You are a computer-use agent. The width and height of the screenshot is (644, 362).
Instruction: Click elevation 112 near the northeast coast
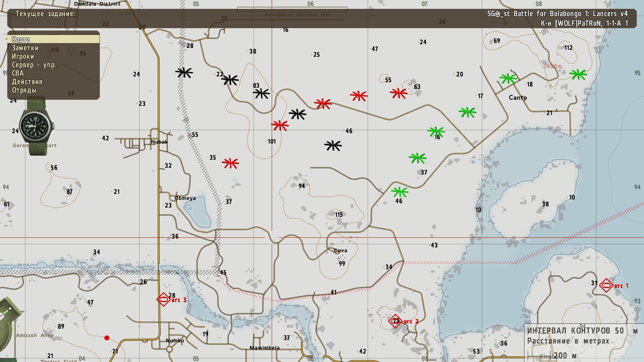pyautogui.click(x=568, y=48)
